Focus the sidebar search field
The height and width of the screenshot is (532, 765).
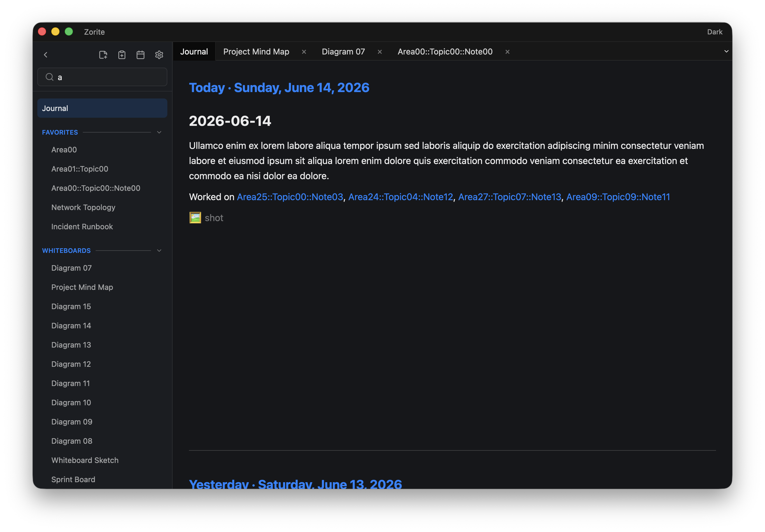[102, 77]
